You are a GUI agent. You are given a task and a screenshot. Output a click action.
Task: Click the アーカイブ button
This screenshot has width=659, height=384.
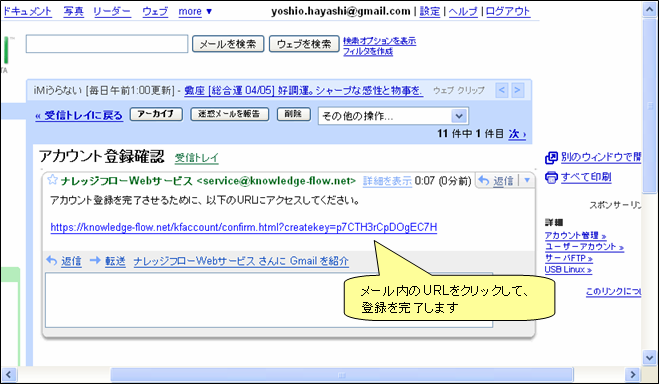[156, 114]
